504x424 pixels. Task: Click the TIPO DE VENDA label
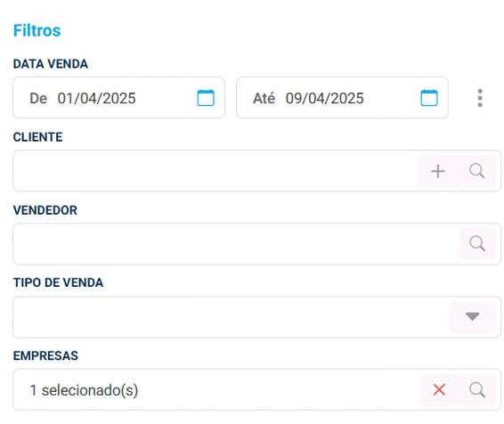(58, 282)
